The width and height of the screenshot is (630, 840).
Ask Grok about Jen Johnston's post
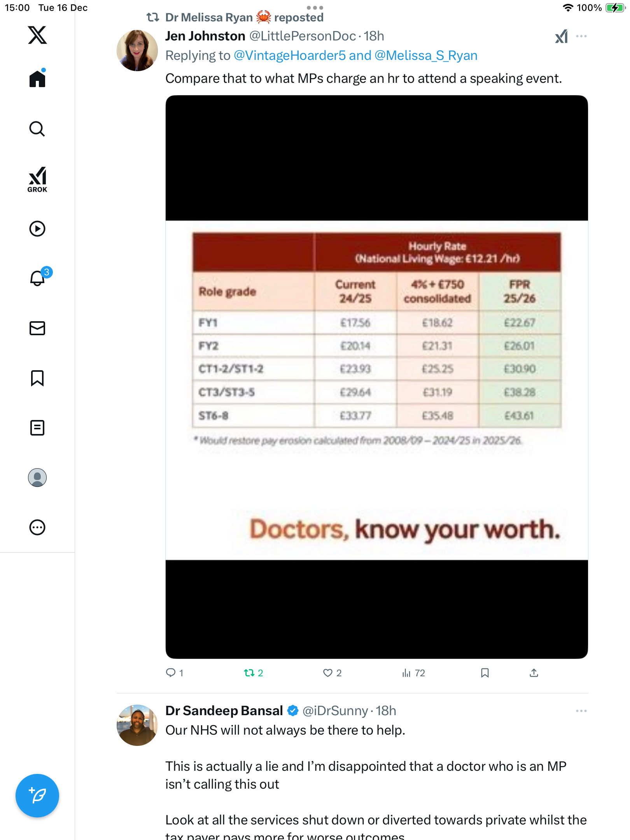[562, 36]
